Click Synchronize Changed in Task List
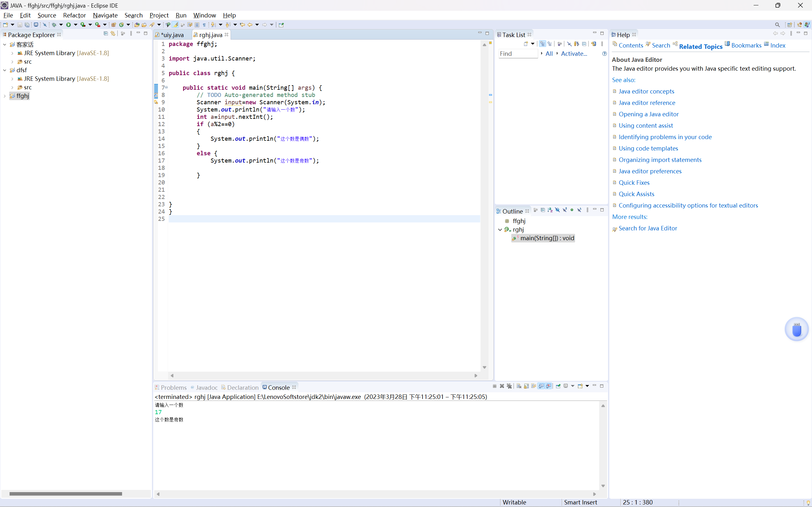 [x=593, y=44]
